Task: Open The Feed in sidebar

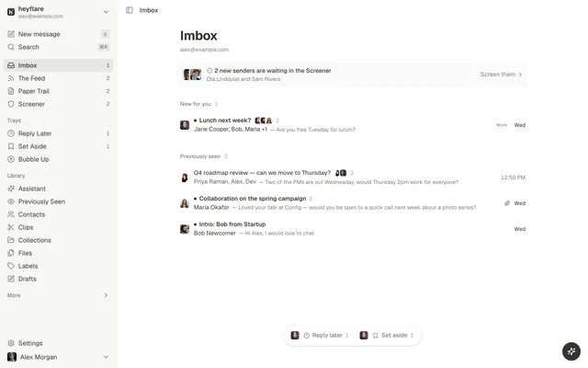Action: (x=59, y=78)
